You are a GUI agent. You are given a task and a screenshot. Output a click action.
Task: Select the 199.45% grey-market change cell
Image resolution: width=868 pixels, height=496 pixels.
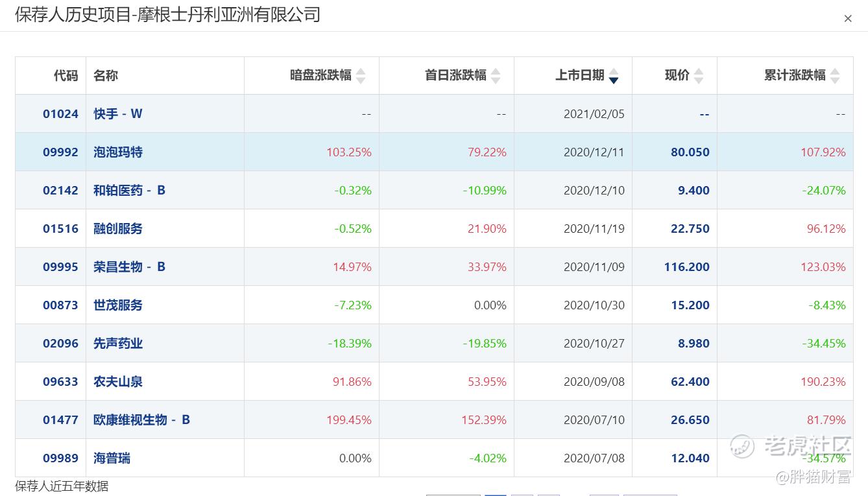[x=349, y=420]
